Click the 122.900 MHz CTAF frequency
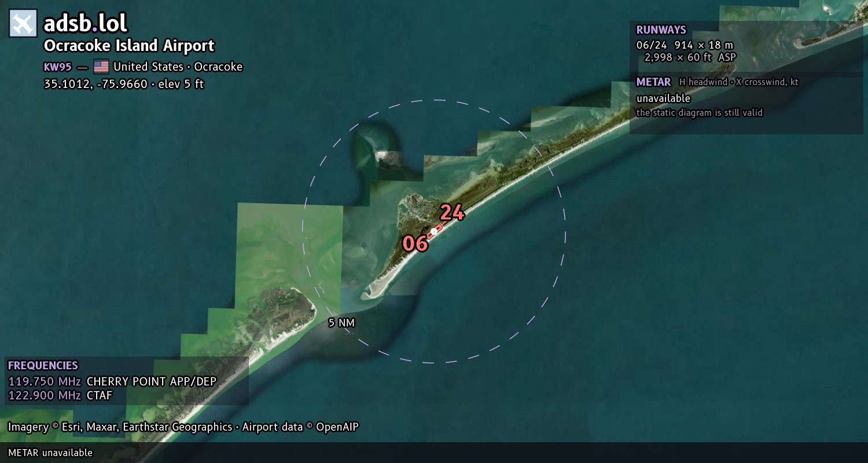The image size is (868, 463). pyautogui.click(x=60, y=395)
